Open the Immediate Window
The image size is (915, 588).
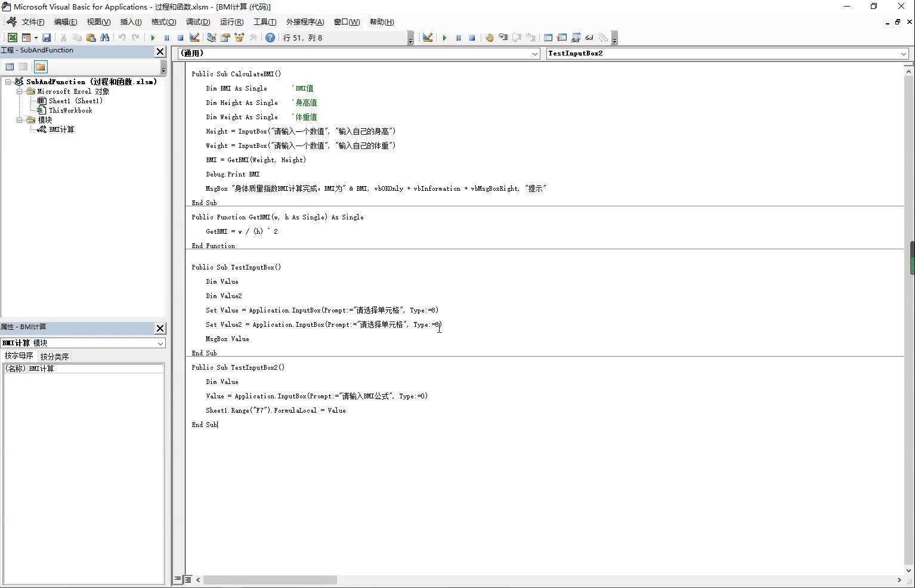[562, 38]
